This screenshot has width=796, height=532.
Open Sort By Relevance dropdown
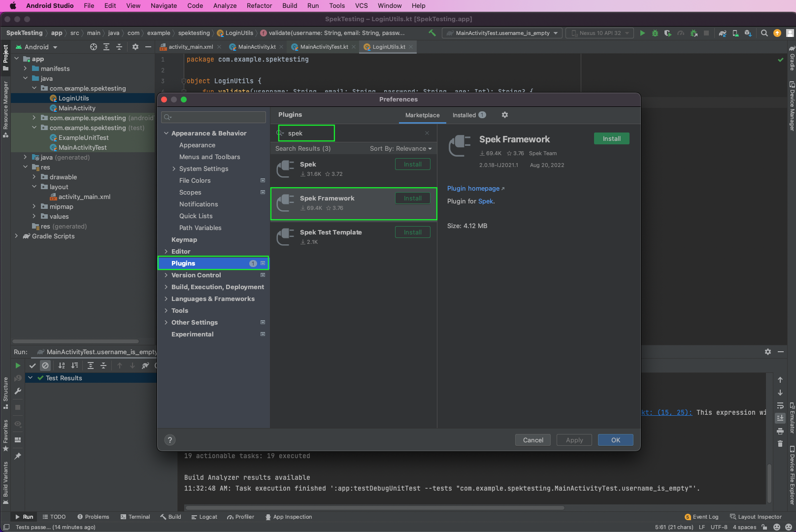[400, 148]
